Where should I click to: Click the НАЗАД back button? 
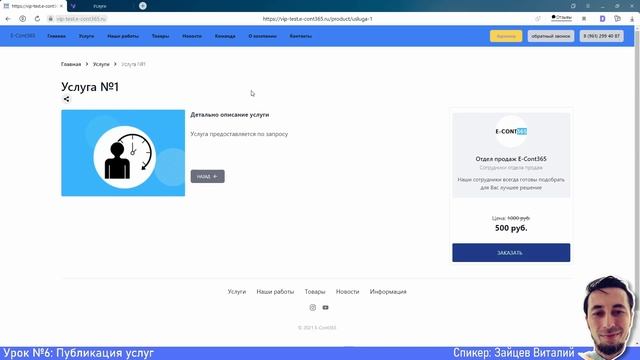pyautogui.click(x=207, y=176)
